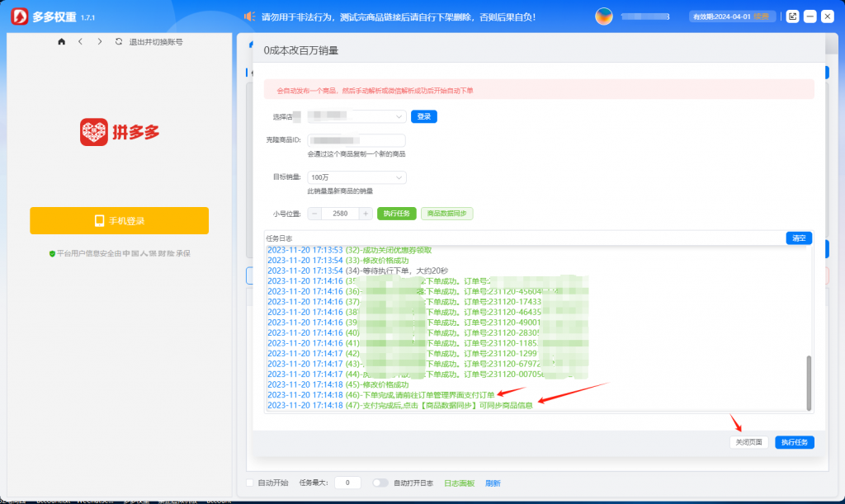Click the pink notice 会自动发布一个商品
The image size is (845, 504).
pos(538,90)
